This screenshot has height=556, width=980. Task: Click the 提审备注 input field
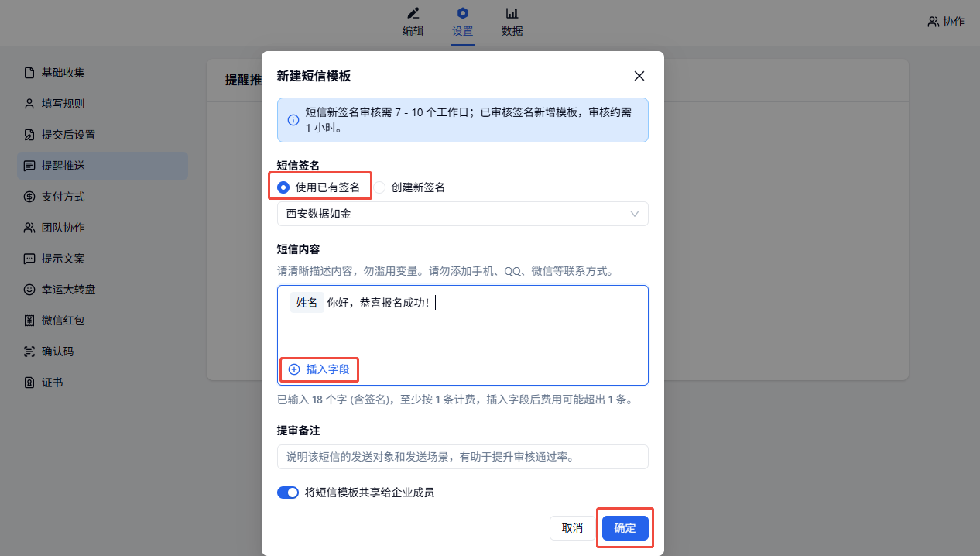[x=462, y=457]
